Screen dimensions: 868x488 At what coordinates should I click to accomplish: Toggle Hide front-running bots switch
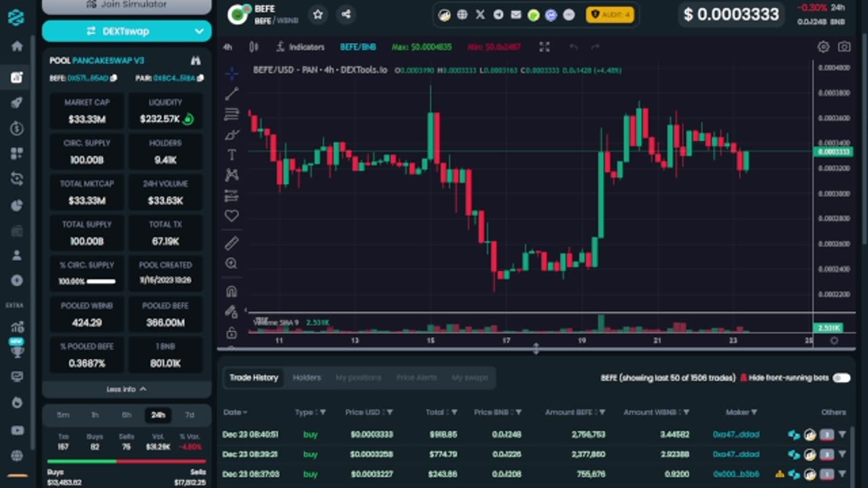(x=842, y=378)
